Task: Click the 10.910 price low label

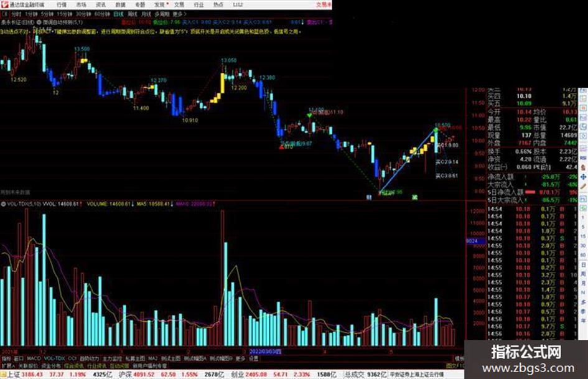Action: click(x=190, y=121)
